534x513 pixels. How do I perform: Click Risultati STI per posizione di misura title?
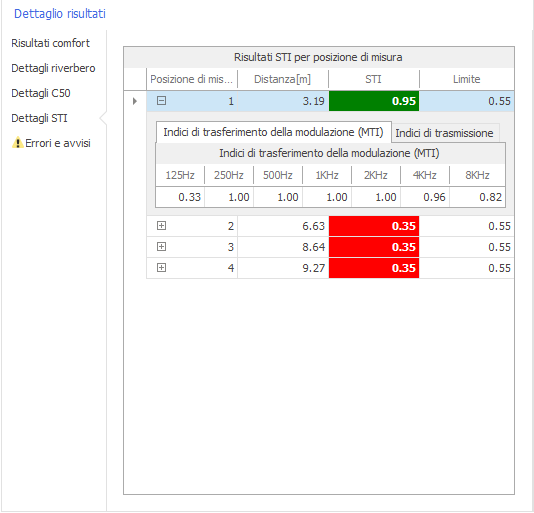pos(318,57)
